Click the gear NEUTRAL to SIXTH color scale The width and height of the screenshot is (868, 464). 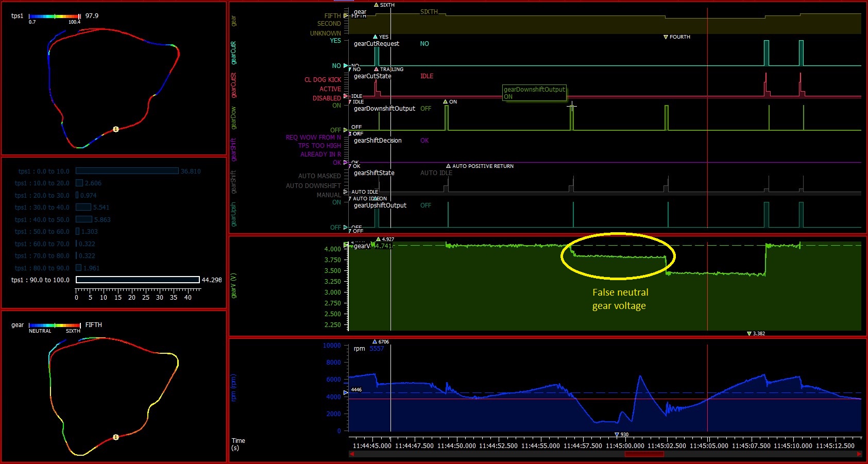[55, 325]
